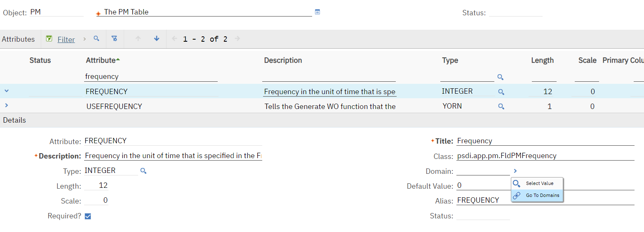Image resolution: width=644 pixels, height=232 pixels.
Task: Choose Select Value from the popup menu
Action: pos(539,183)
